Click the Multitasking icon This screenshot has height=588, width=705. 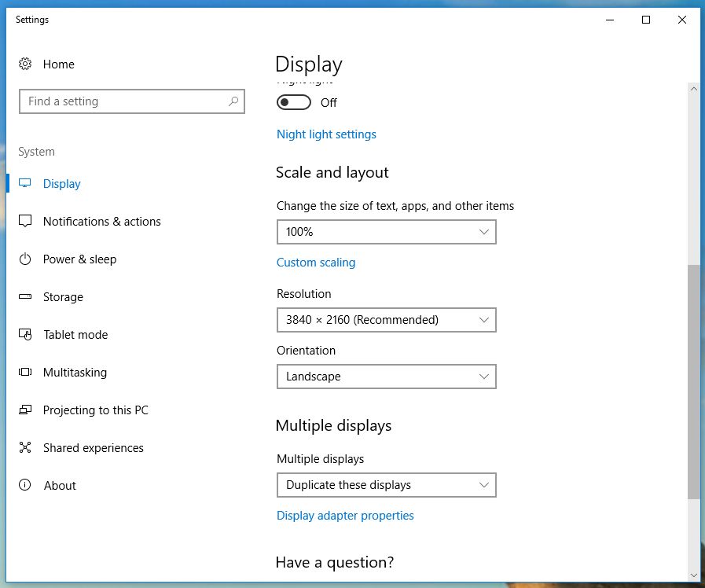point(24,372)
